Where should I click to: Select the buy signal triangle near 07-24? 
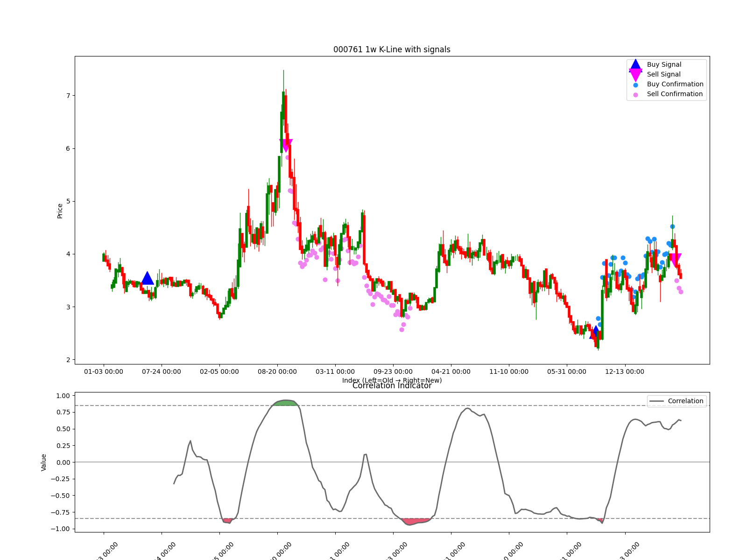pyautogui.click(x=148, y=278)
